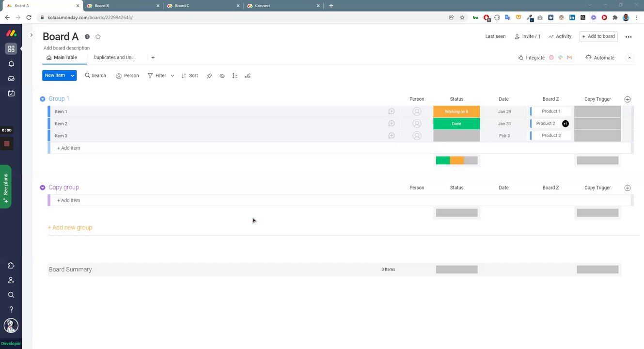Open the sidebar search magnifier

11,295
